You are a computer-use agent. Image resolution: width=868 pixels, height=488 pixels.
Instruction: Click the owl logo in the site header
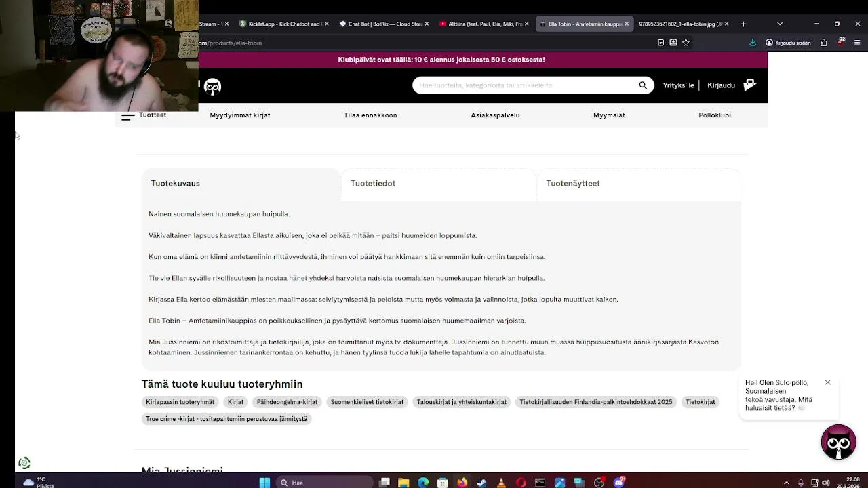(x=212, y=86)
